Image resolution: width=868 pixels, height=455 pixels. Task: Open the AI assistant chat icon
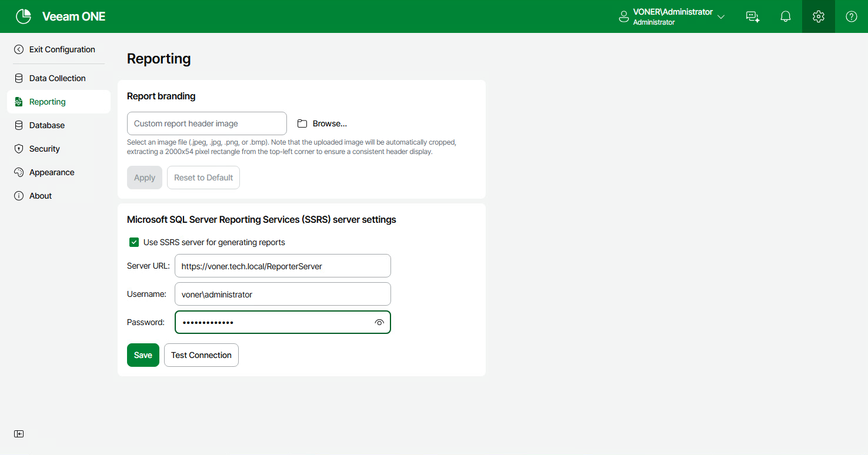pyautogui.click(x=753, y=16)
